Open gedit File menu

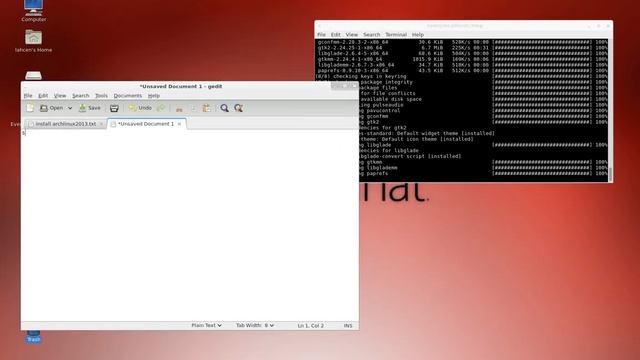point(28,96)
